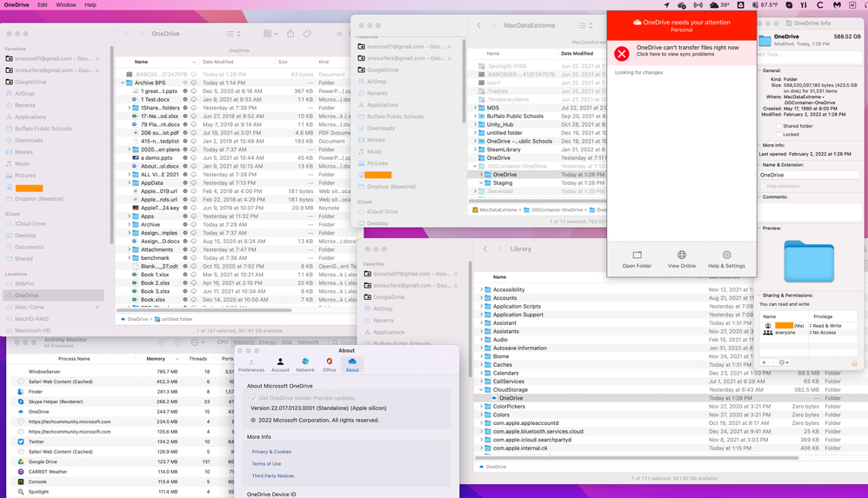Viewport: 868px width, 498px height.
Task: Click list view icon in OneDrive Finder toolbar
Action: pyautogui.click(x=230, y=34)
